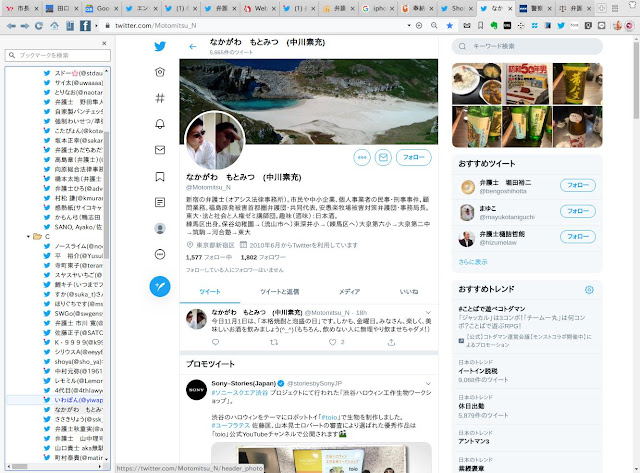The width and height of the screenshot is (640, 473).
Task: Open アントマン3 trend
Action: click(473, 442)
